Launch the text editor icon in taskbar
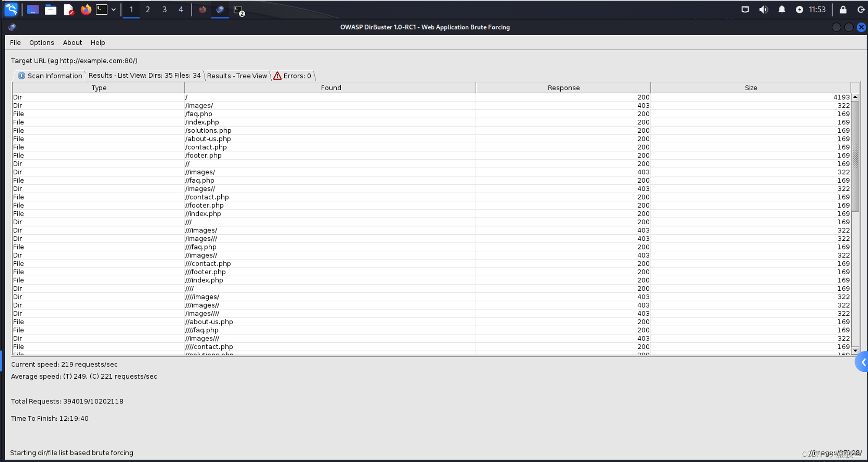Image resolution: width=868 pixels, height=462 pixels. 69,10
